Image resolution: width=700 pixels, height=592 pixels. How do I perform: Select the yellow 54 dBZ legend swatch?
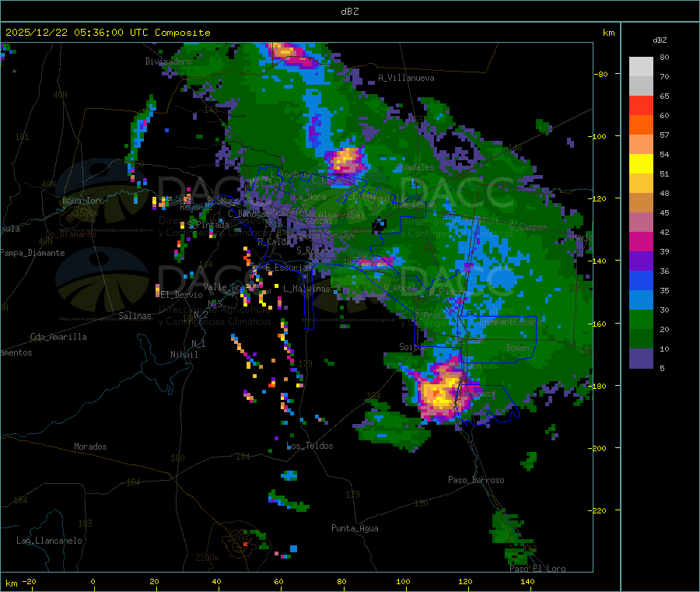click(641, 164)
